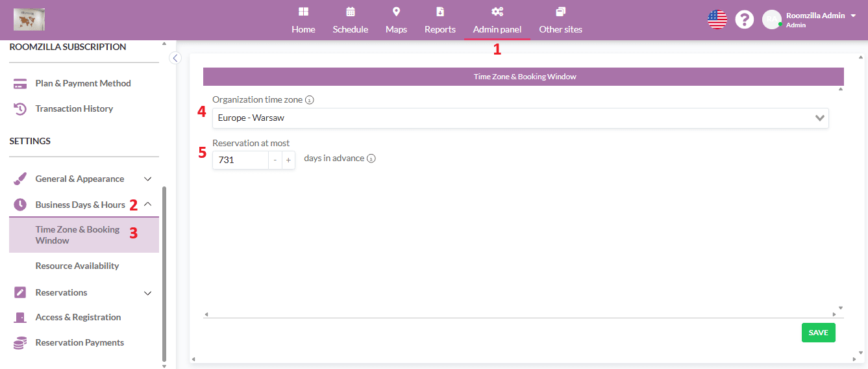The width and height of the screenshot is (868, 369).
Task: Collapse Business Days & Hours section
Action: [147, 205]
